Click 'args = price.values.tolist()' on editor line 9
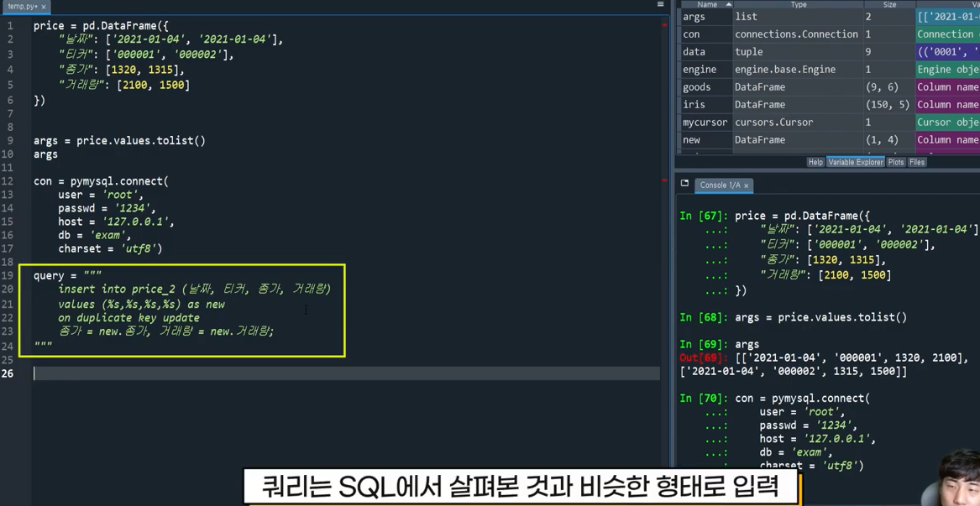Viewport: 980px width, 506px height. [119, 141]
